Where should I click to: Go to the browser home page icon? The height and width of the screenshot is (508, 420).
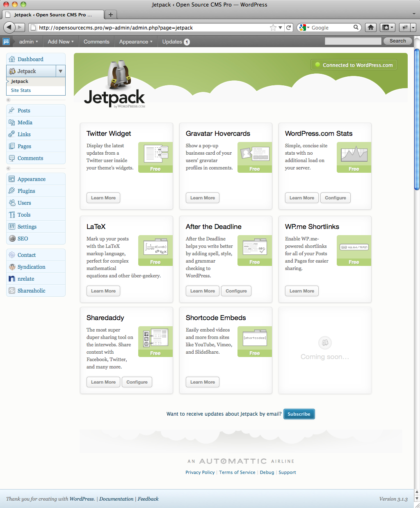click(371, 27)
